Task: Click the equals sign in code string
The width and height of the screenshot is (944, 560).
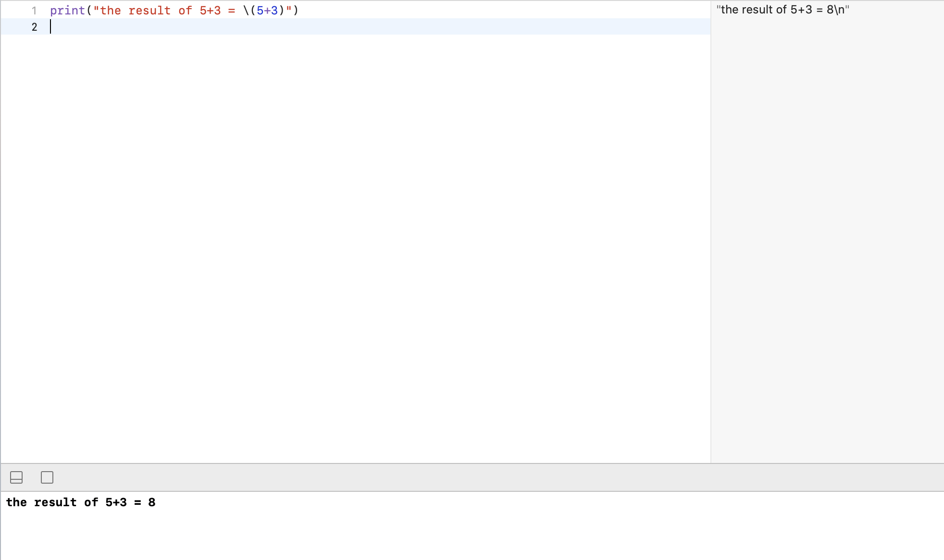Action: (232, 11)
